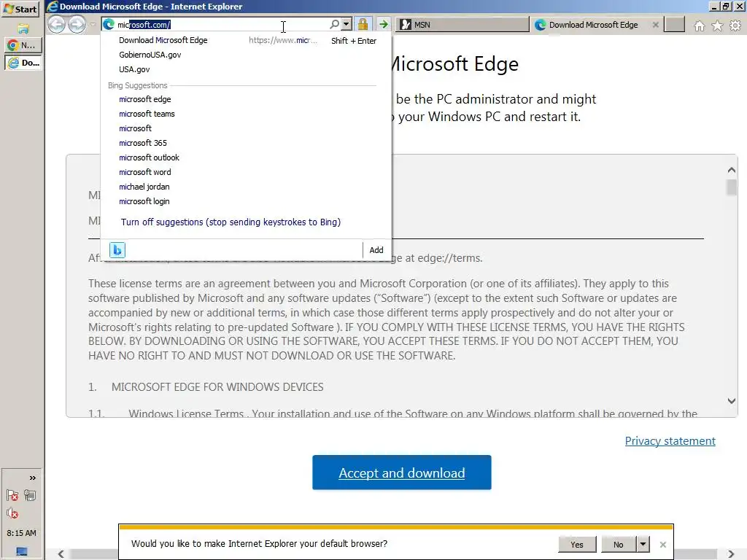This screenshot has width=747, height=560.
Task: Open the Privacy statement link
Action: tap(670, 441)
